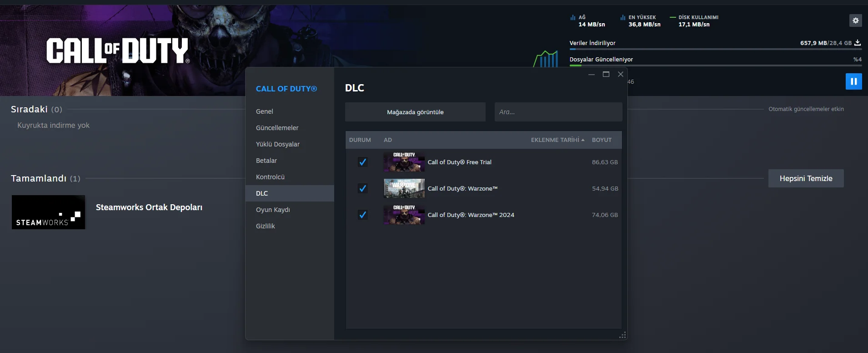Click the Dosyalar Güncelleniyor progress bar
868x353 pixels.
point(715,66)
